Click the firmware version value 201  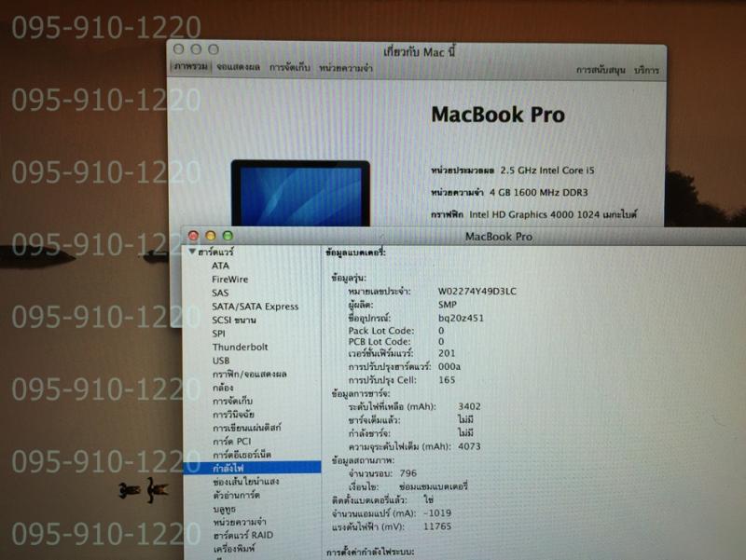[447, 353]
